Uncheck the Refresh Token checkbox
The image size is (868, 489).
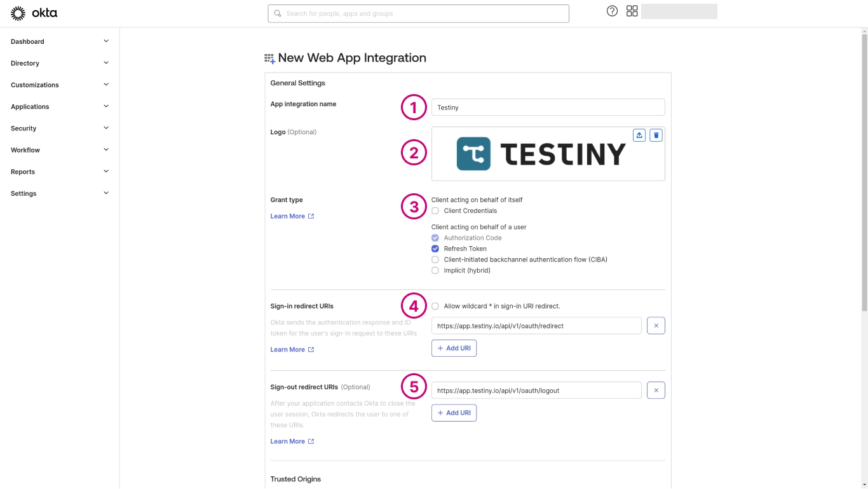[x=435, y=249]
